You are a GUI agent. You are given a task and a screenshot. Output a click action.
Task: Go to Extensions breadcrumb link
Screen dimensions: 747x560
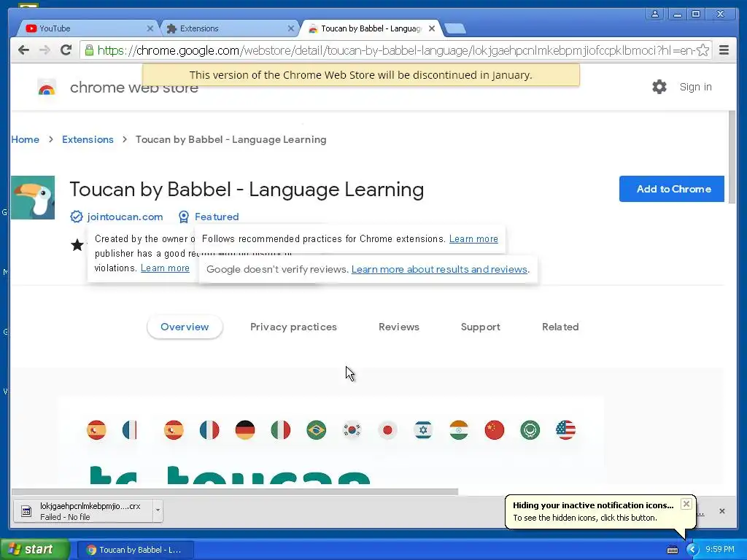[88, 139]
